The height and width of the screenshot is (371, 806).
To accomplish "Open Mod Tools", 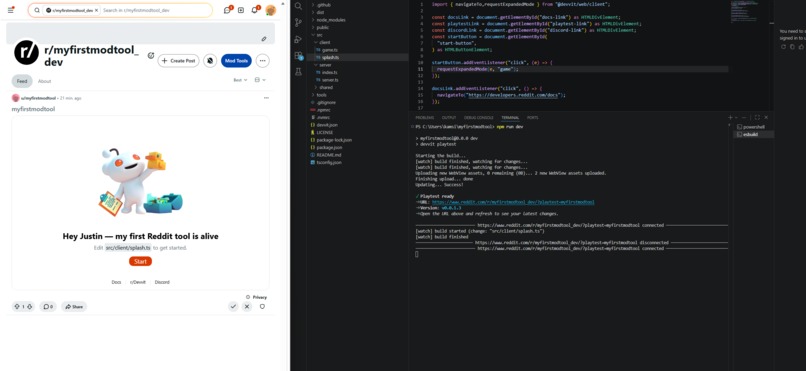I will click(236, 61).
